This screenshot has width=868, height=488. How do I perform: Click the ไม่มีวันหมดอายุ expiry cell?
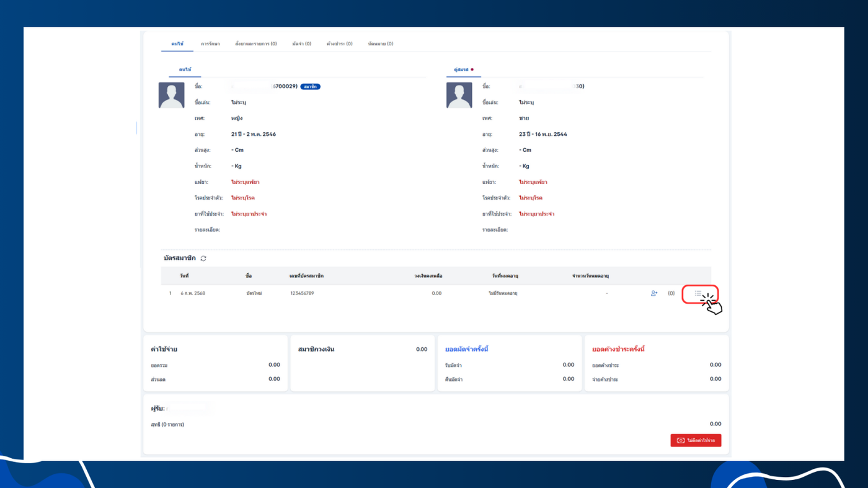click(x=503, y=293)
